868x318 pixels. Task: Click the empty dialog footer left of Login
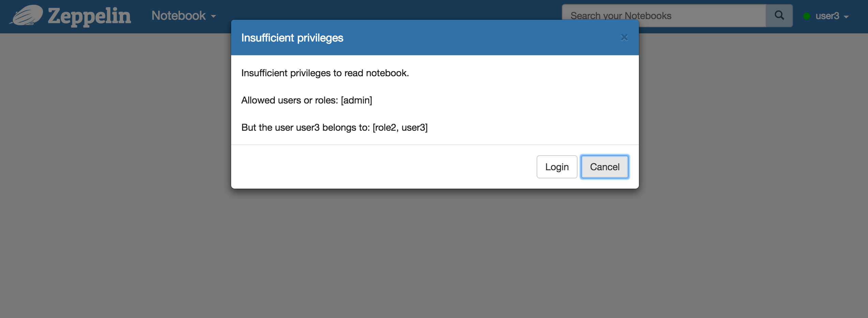coord(375,167)
